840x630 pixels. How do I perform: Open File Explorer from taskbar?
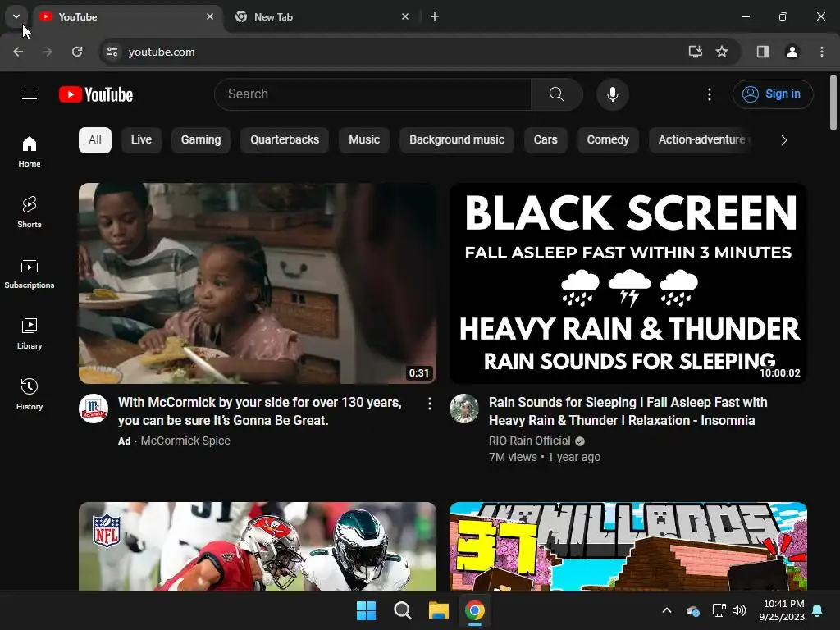pos(439,610)
